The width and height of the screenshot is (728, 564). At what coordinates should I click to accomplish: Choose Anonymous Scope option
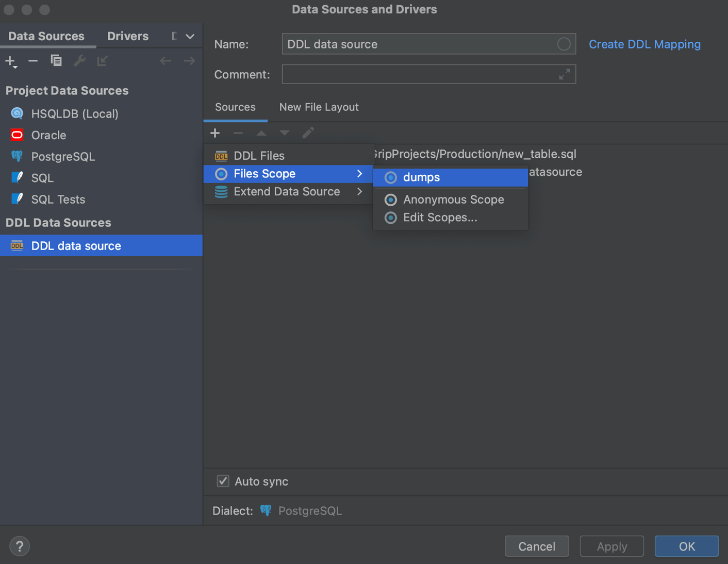(453, 200)
